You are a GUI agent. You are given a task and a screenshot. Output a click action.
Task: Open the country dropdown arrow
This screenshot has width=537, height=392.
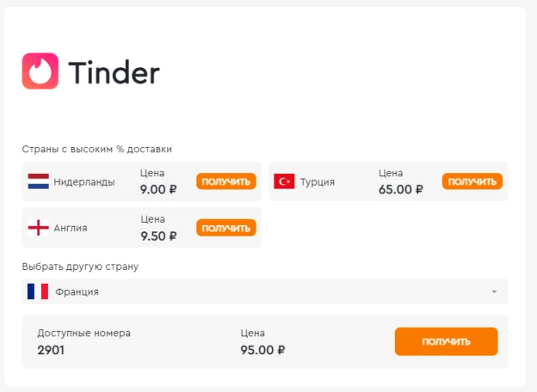click(x=494, y=291)
